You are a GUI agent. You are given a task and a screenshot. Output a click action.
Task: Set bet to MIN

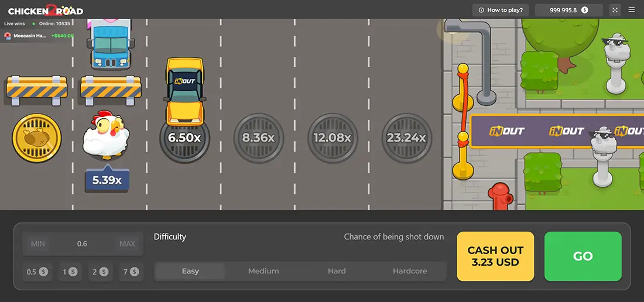click(x=38, y=243)
